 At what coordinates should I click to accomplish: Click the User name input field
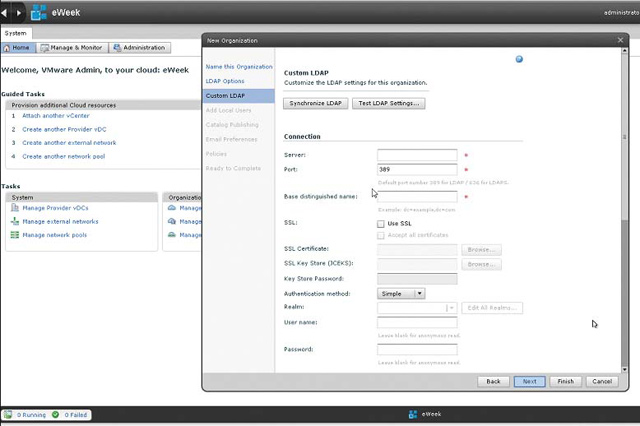(x=417, y=323)
